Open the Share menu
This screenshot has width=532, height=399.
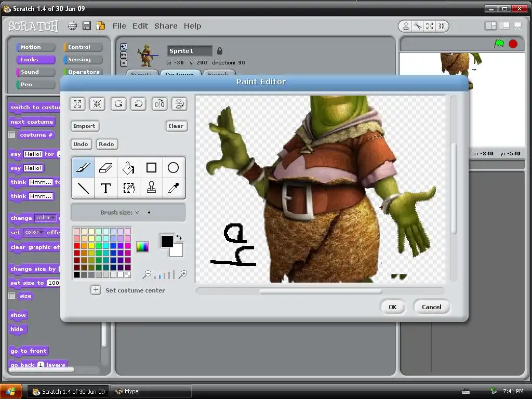click(166, 26)
